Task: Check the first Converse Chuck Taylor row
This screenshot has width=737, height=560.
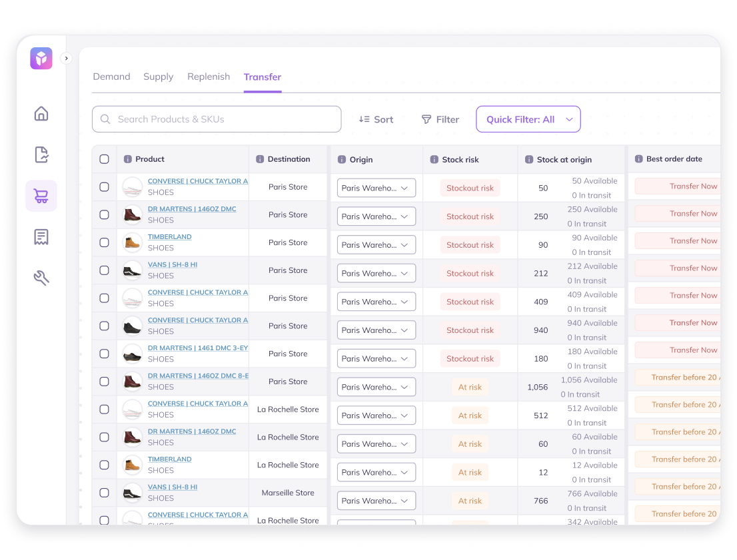Action: click(105, 187)
